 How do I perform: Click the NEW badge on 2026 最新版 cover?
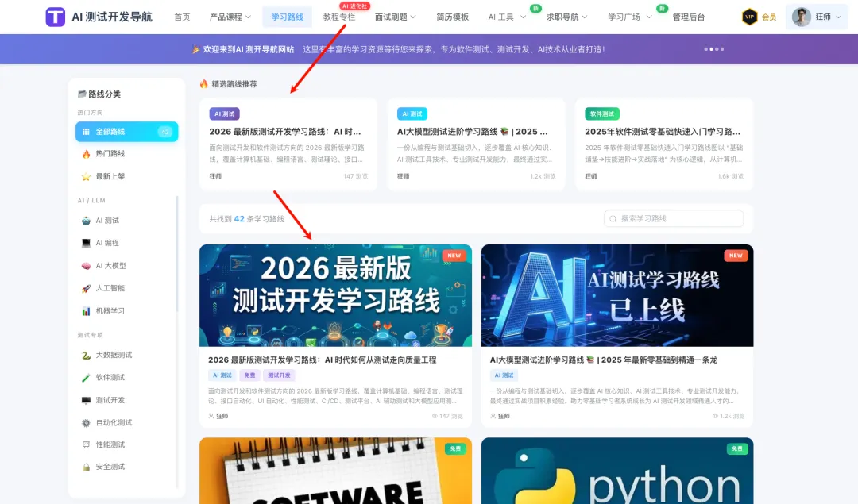[454, 256]
